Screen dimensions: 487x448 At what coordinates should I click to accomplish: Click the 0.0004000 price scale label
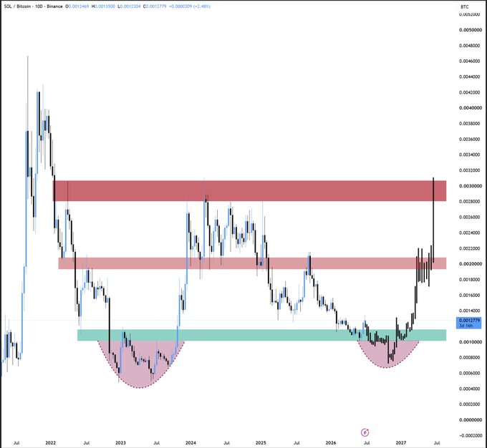(x=471, y=389)
